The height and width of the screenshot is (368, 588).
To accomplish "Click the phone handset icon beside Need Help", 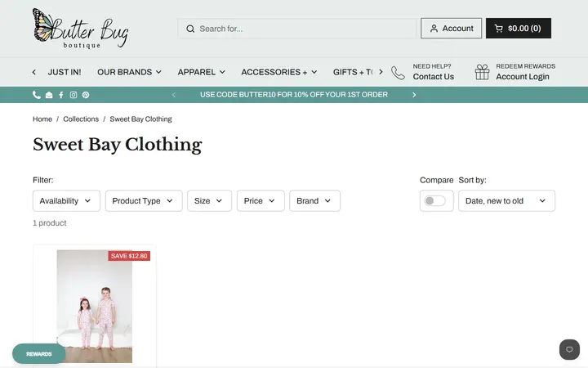I will pyautogui.click(x=398, y=73).
